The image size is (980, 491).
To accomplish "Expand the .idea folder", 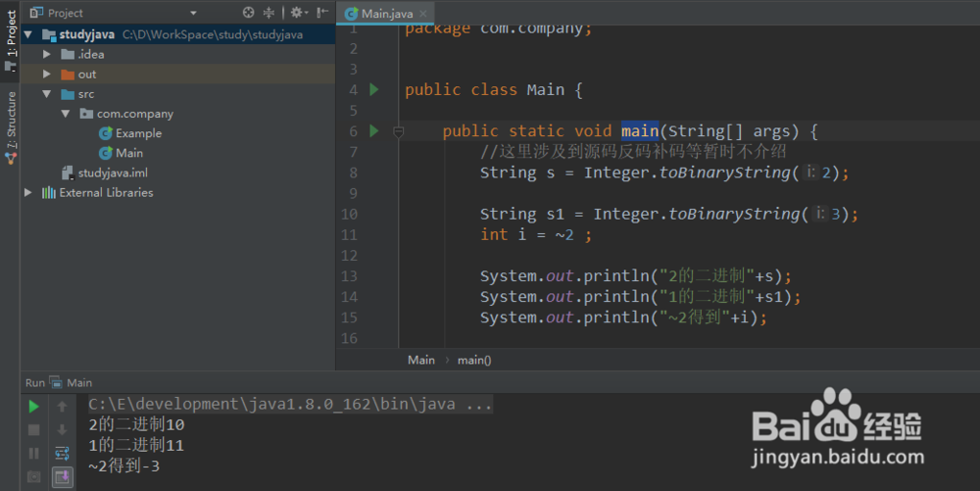I will pos(47,54).
